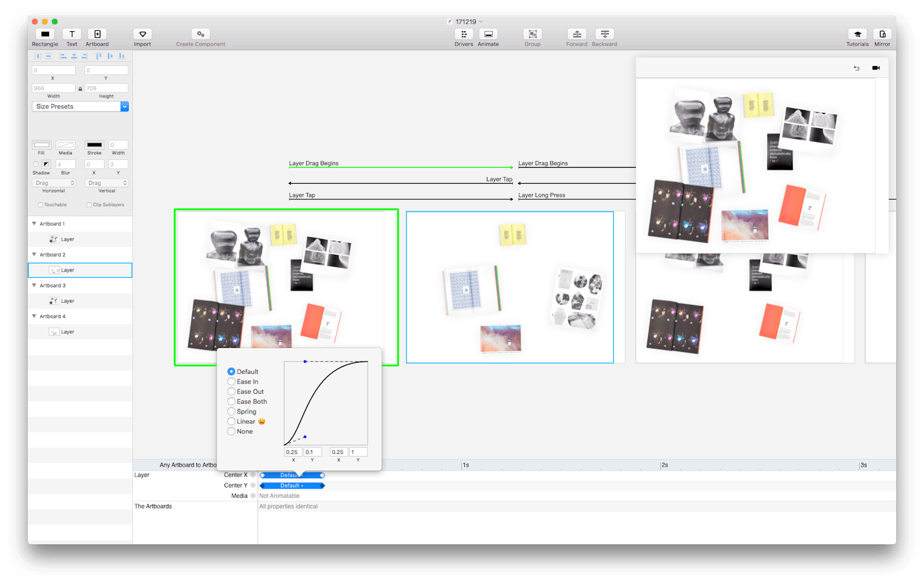Open Tutorials from the toolbar
Image resolution: width=924 pixels, height=584 pixels.
(857, 35)
